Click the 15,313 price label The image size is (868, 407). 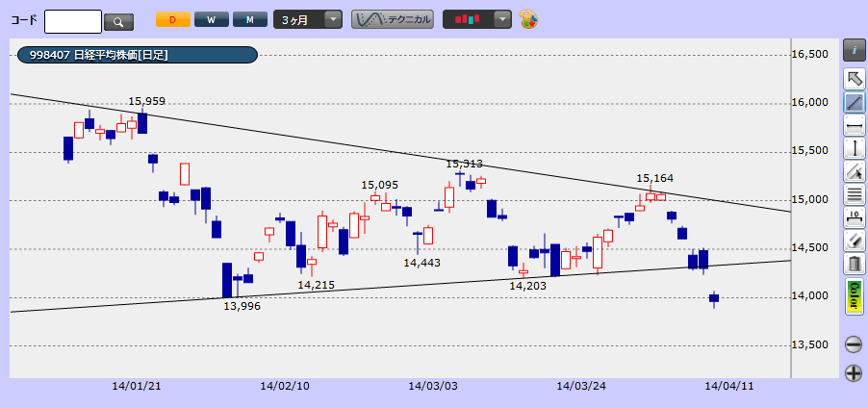click(465, 164)
